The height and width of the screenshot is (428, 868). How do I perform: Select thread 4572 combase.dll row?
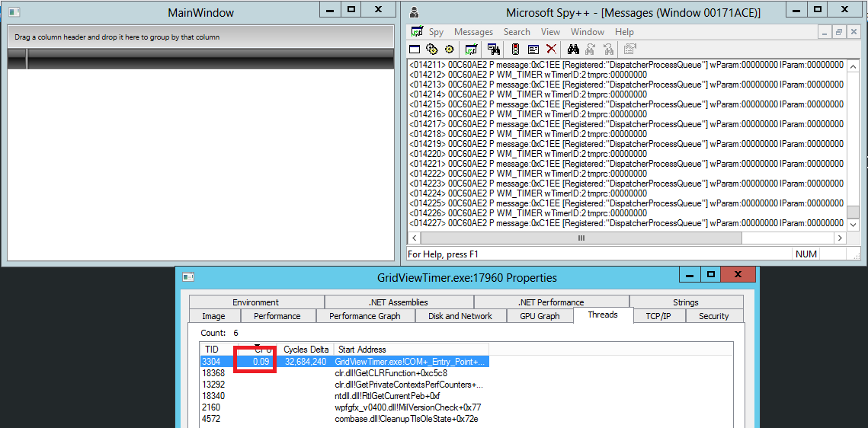344,419
